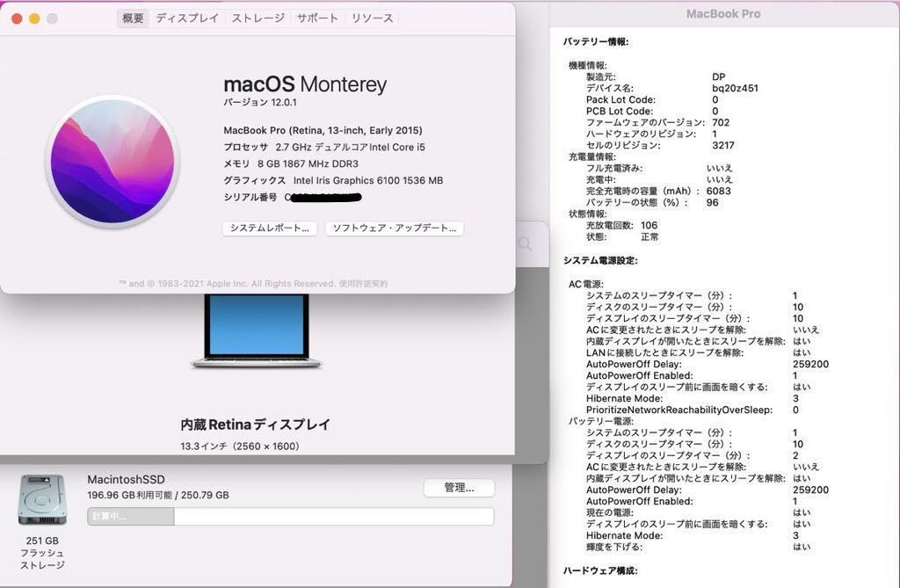Image resolution: width=900 pixels, height=588 pixels.
Task: Click the 'macOS Monterey' title text
Action: 305,84
